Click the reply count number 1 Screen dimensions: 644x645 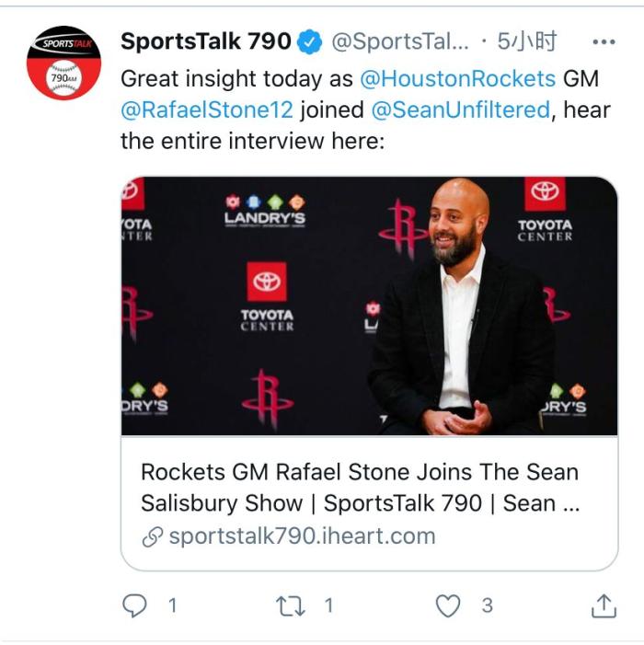[x=171, y=605]
